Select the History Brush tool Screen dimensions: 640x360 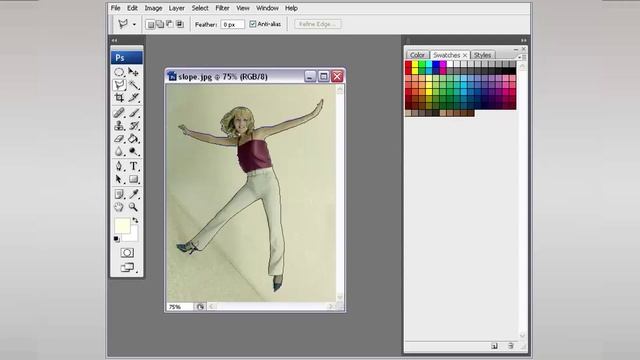[133, 126]
